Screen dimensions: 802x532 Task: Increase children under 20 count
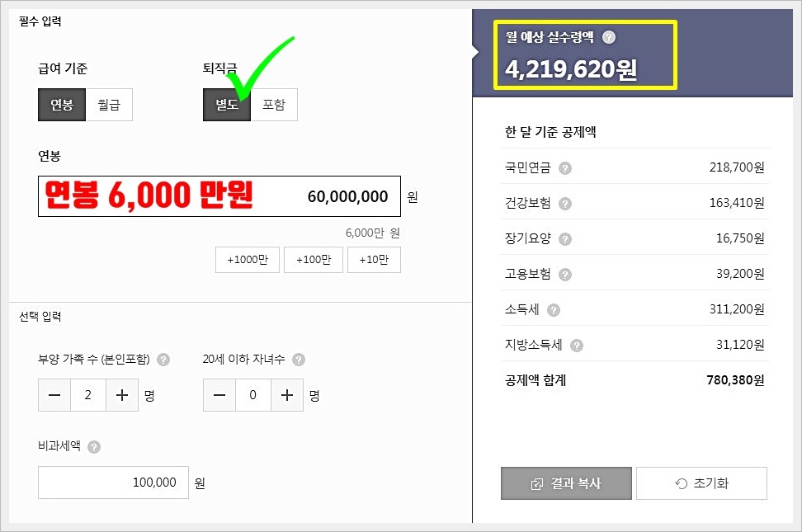click(287, 395)
